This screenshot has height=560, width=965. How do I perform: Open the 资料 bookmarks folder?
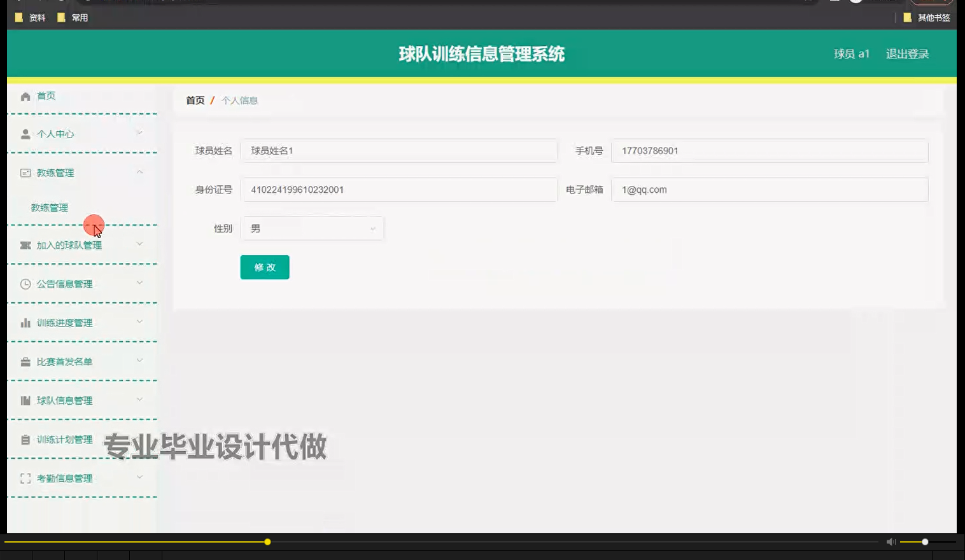(x=30, y=17)
